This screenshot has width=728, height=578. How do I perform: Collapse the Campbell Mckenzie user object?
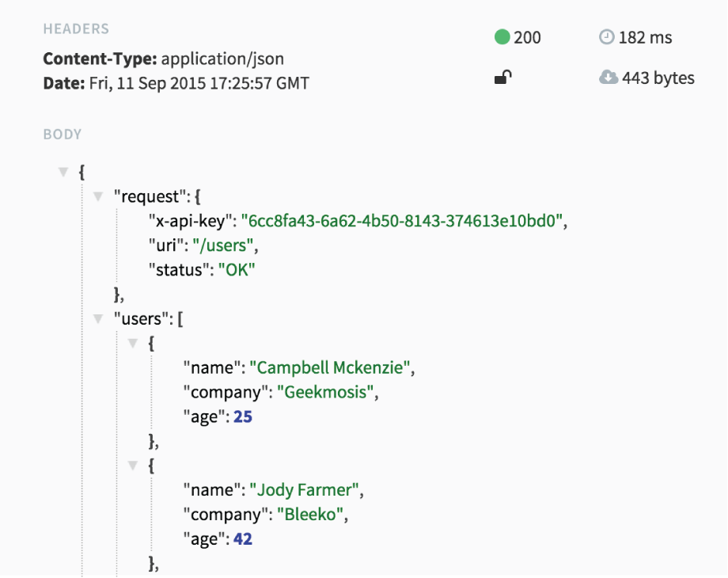click(132, 343)
